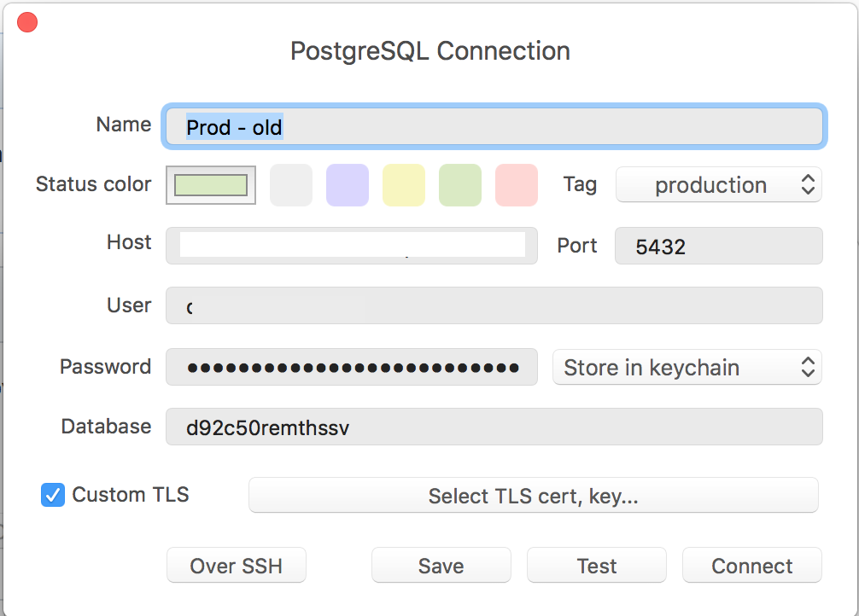The width and height of the screenshot is (859, 616).
Task: Click the Connect button
Action: coord(752,565)
